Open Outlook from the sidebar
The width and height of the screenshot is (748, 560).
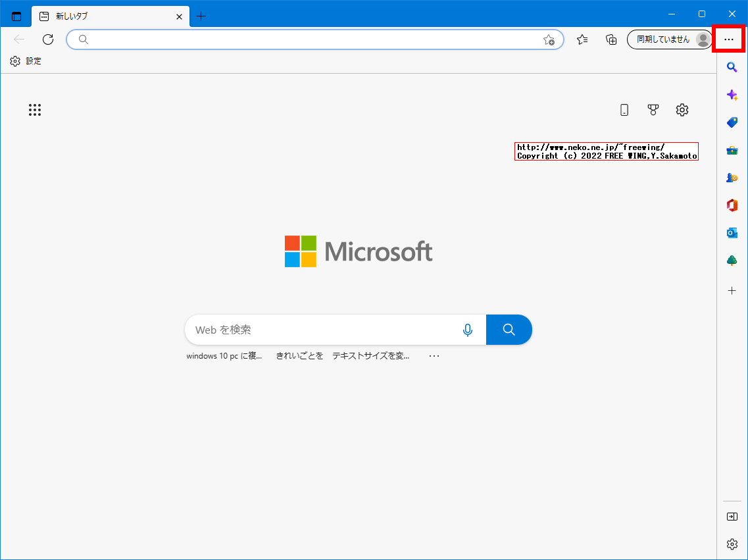click(x=732, y=232)
